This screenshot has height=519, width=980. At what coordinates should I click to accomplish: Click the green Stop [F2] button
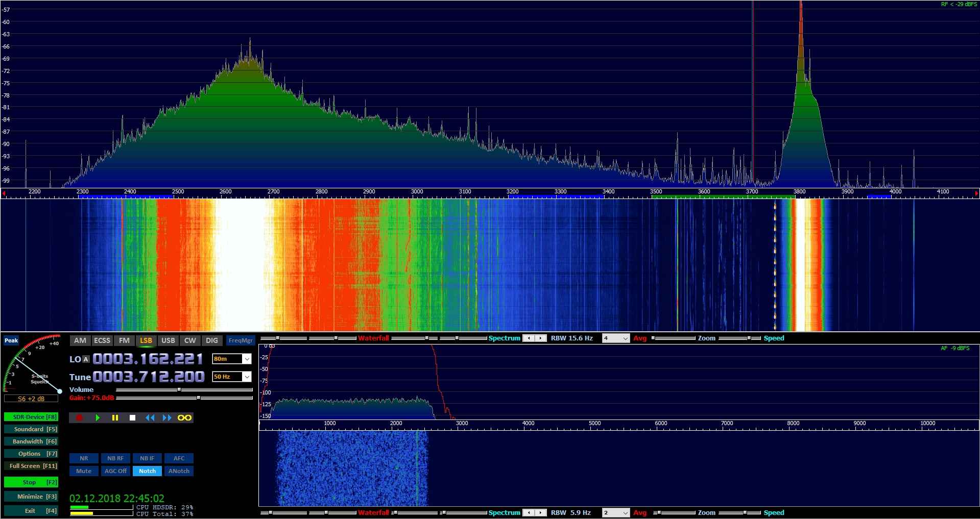(31, 482)
